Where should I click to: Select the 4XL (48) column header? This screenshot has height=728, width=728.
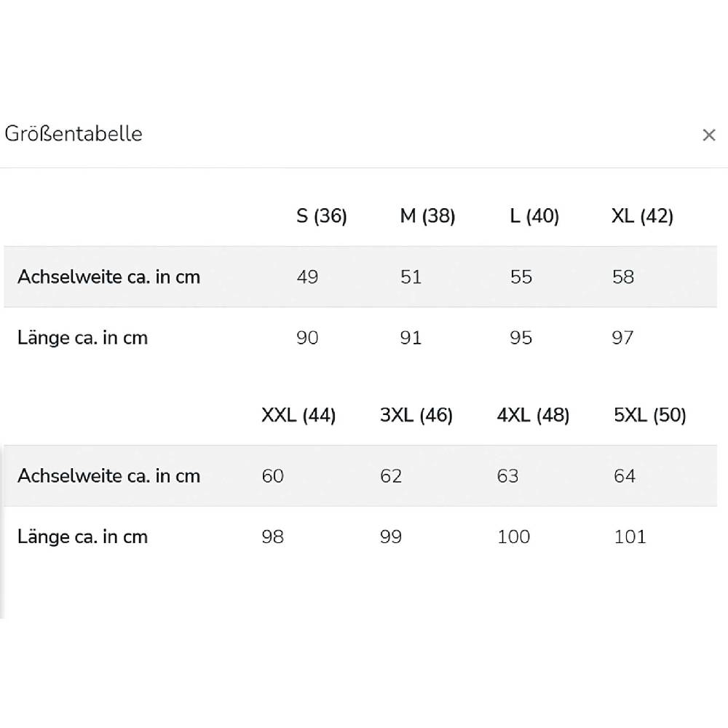[x=533, y=416]
